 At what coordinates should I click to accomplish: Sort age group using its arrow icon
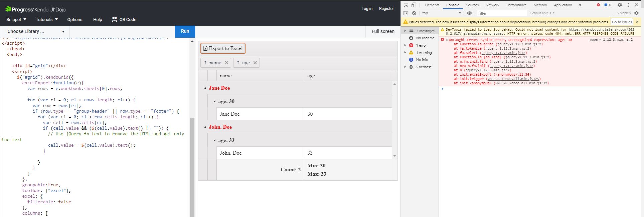click(x=238, y=63)
